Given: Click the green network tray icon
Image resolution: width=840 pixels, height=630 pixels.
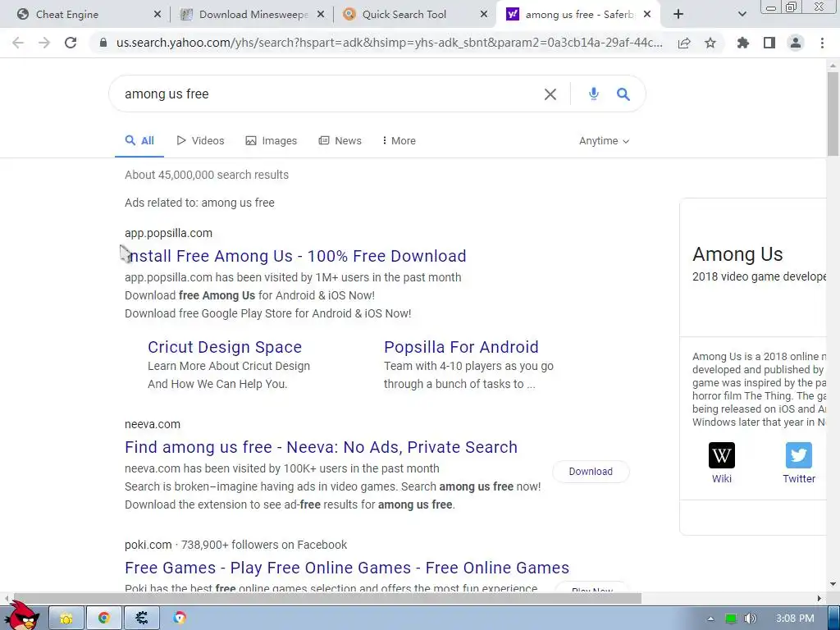Looking at the screenshot, I should pyautogui.click(x=731, y=619).
